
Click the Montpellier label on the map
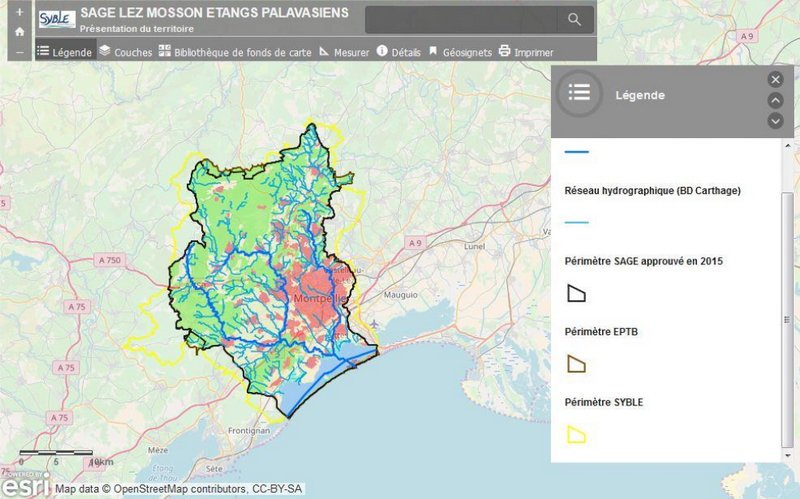319,298
